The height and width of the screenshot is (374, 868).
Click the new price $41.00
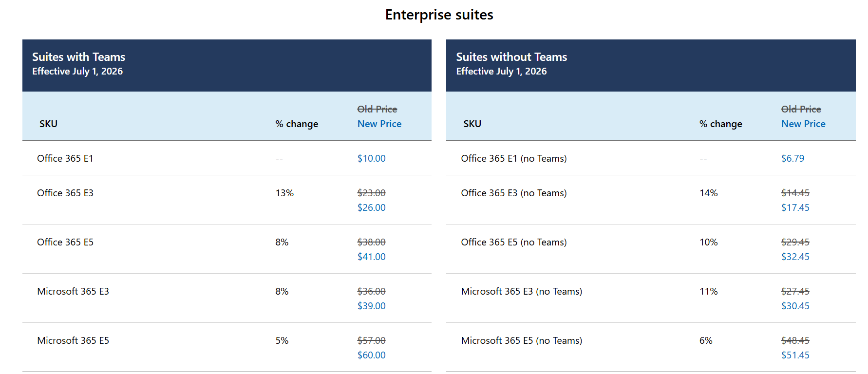pyautogui.click(x=371, y=257)
